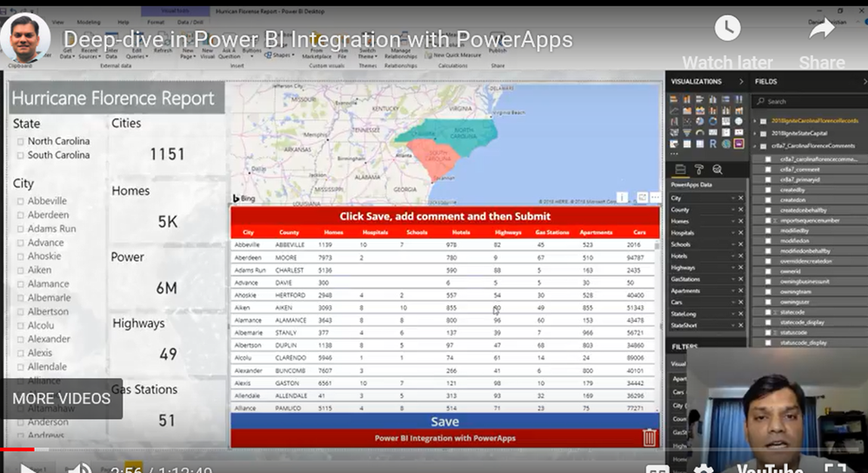Choose the pie chart visualization icon
Screen dimensions: 868x473
pos(700,122)
